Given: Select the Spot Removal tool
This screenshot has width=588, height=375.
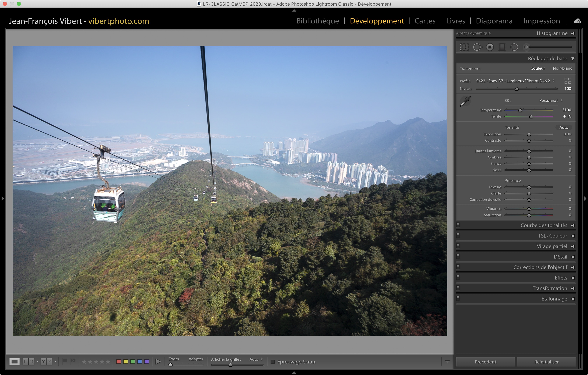Looking at the screenshot, I should pos(477,47).
